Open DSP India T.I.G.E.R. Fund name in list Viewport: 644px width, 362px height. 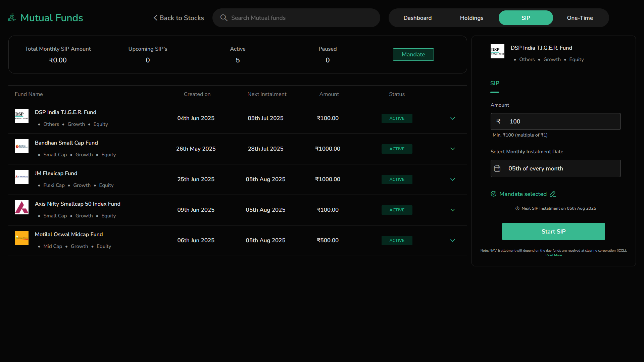click(65, 112)
